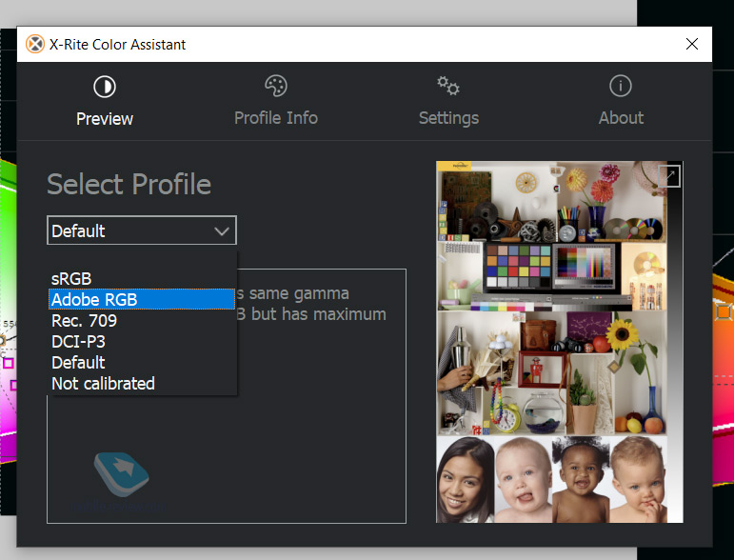Viewport: 734px width, 560px height.
Task: Open the Settings tab label
Action: (x=448, y=118)
